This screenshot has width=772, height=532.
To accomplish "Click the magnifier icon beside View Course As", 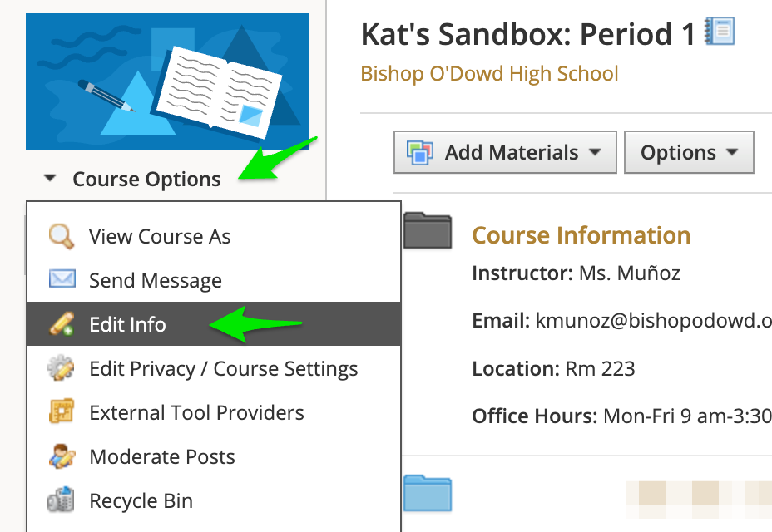I will (62, 237).
